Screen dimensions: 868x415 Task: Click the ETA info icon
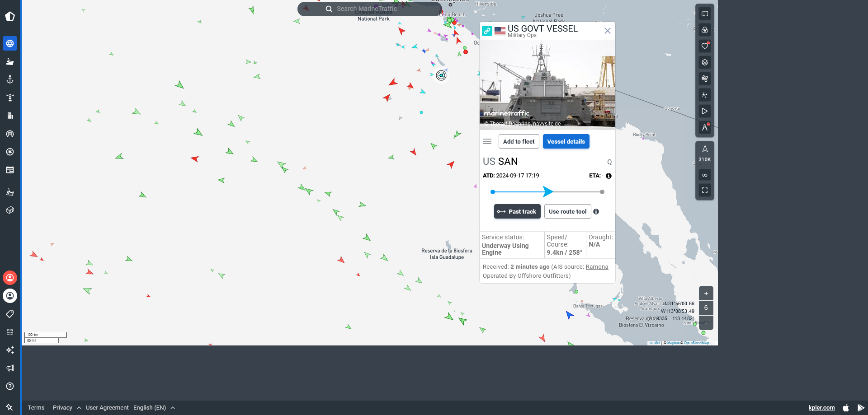coord(609,176)
